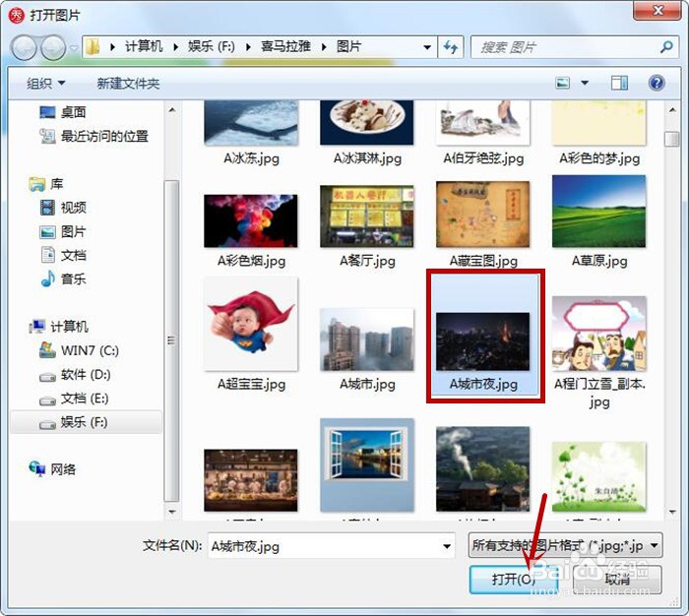Click the magnifier search icon
Screen dimensions: 689x616
point(666,47)
